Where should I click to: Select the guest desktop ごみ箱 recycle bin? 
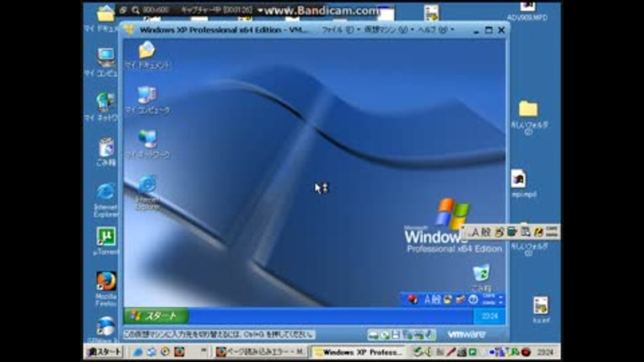click(481, 278)
